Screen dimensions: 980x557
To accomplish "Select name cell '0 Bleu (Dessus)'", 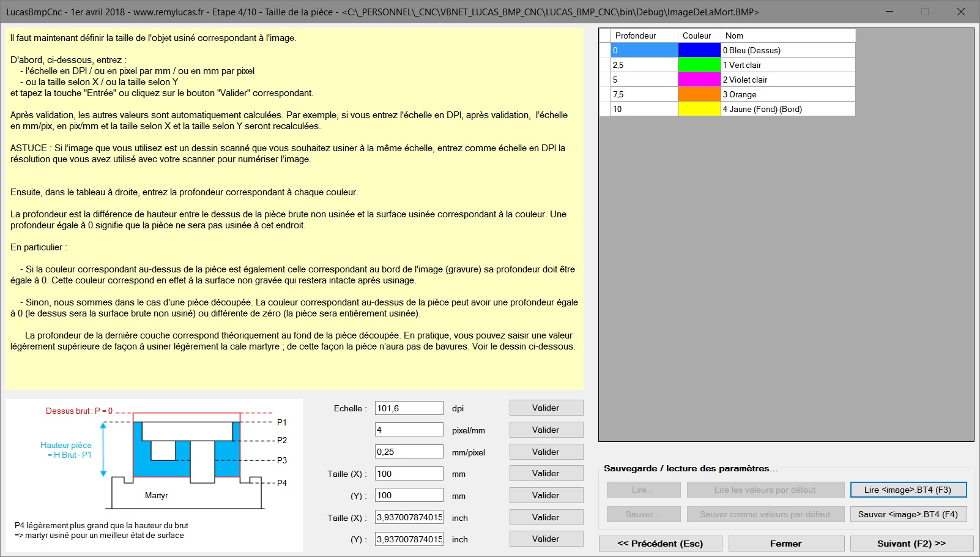I will [788, 50].
